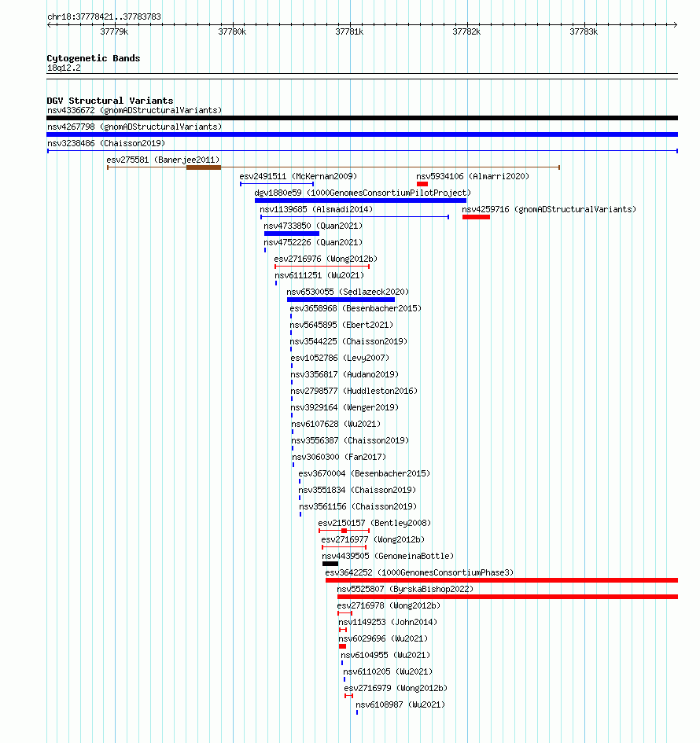Screen dimensions: 700x743
Task: Click esv2716979 Wong2012b label
Action: pyautogui.click(x=396, y=689)
